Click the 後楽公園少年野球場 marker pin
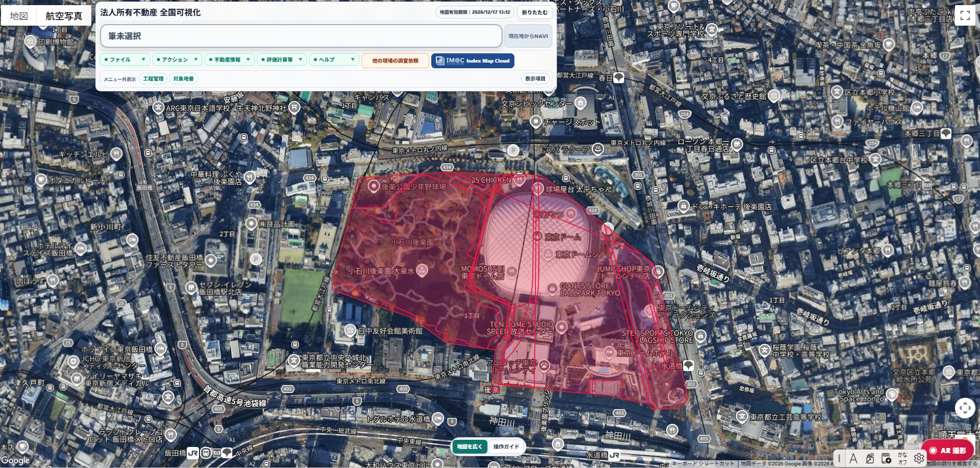Screen dimensions: 980x468 tap(374, 186)
